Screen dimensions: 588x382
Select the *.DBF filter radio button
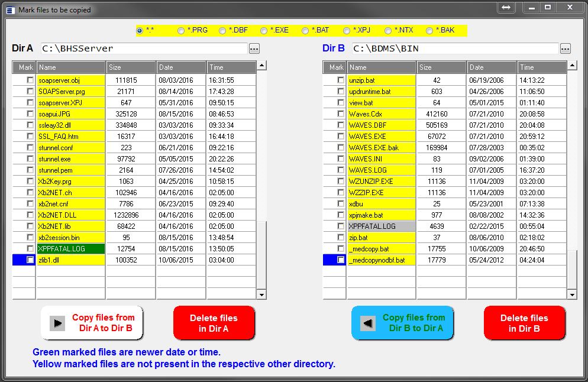pyautogui.click(x=222, y=30)
